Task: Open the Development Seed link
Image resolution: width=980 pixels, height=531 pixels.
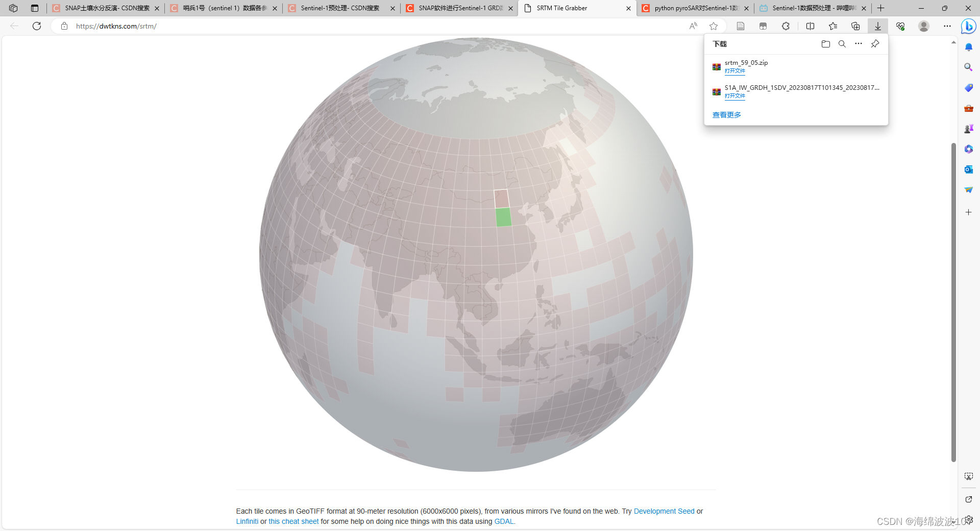Action: pos(664,511)
